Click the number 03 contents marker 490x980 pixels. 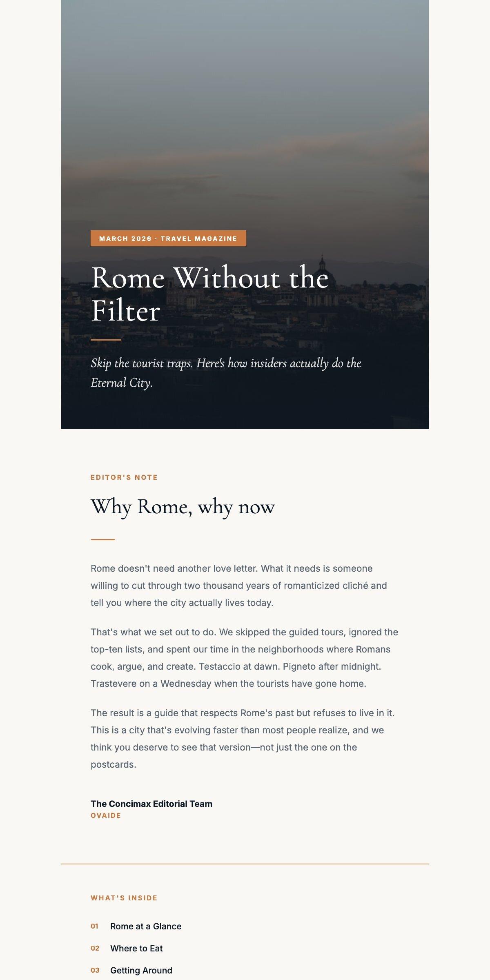coord(95,971)
